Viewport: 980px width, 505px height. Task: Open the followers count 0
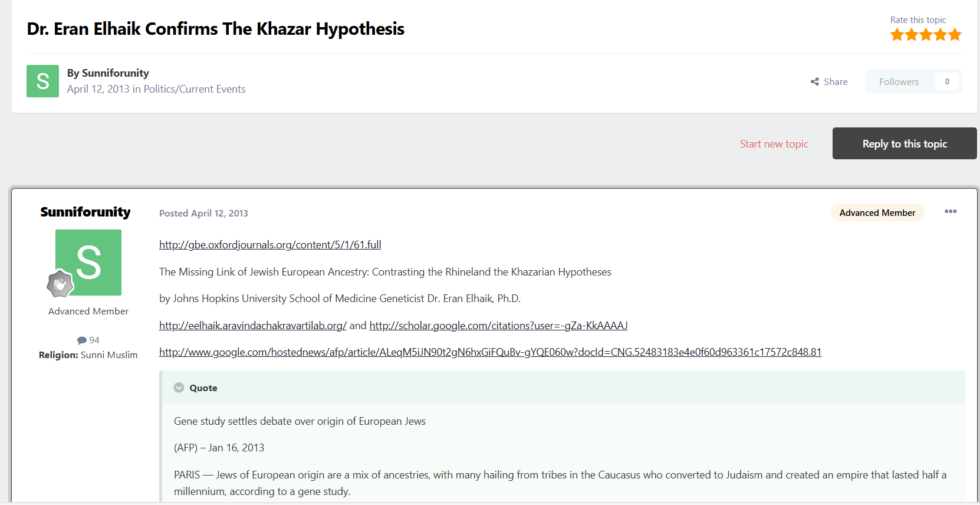(x=947, y=81)
